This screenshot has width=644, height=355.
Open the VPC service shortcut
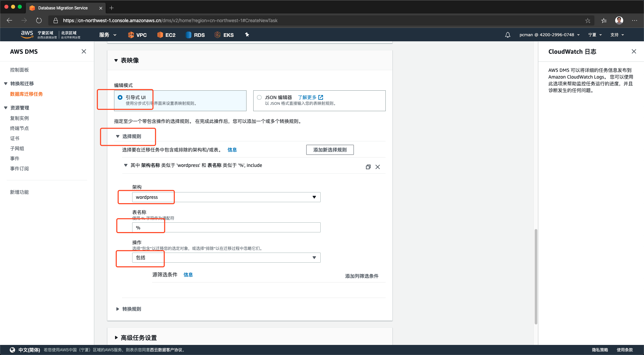[x=138, y=35]
